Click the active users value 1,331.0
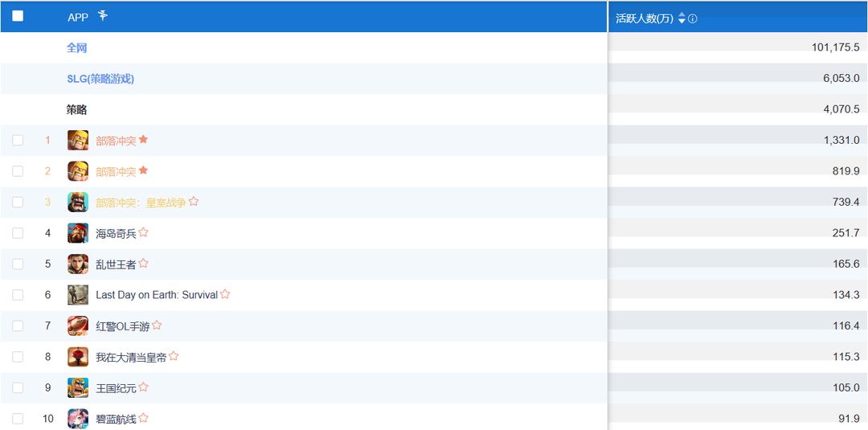Image resolution: width=868 pixels, height=430 pixels. [x=841, y=141]
